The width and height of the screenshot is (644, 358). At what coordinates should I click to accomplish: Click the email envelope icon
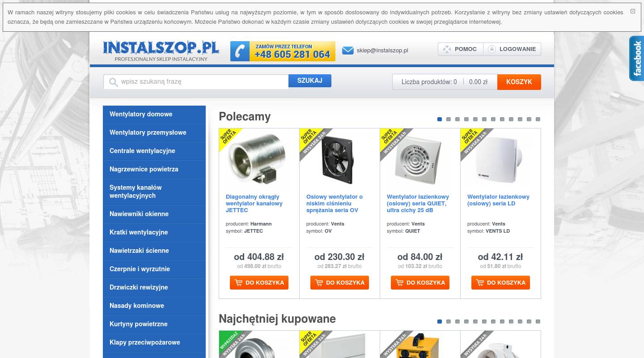(347, 51)
